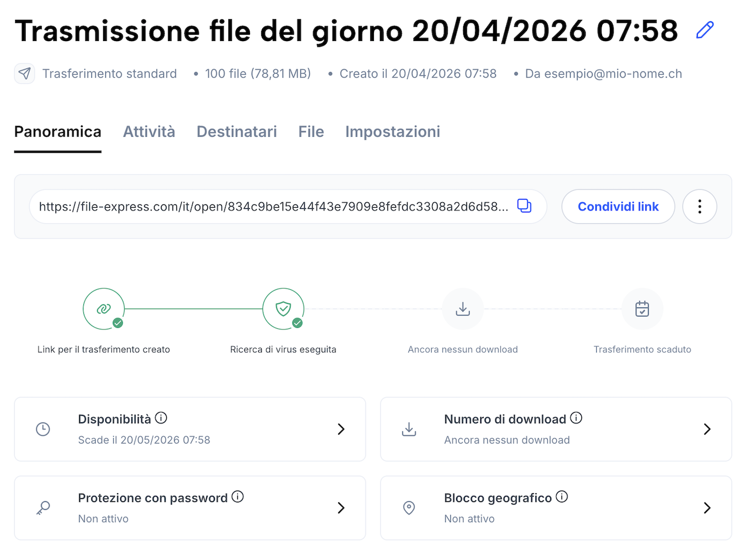
Task: Click the transfer title heading text
Action: click(346, 31)
